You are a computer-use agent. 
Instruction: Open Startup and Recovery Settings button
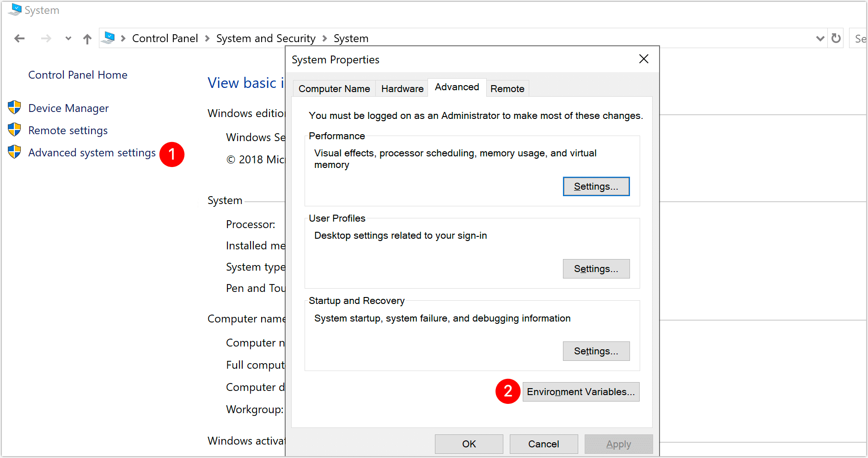tap(596, 351)
